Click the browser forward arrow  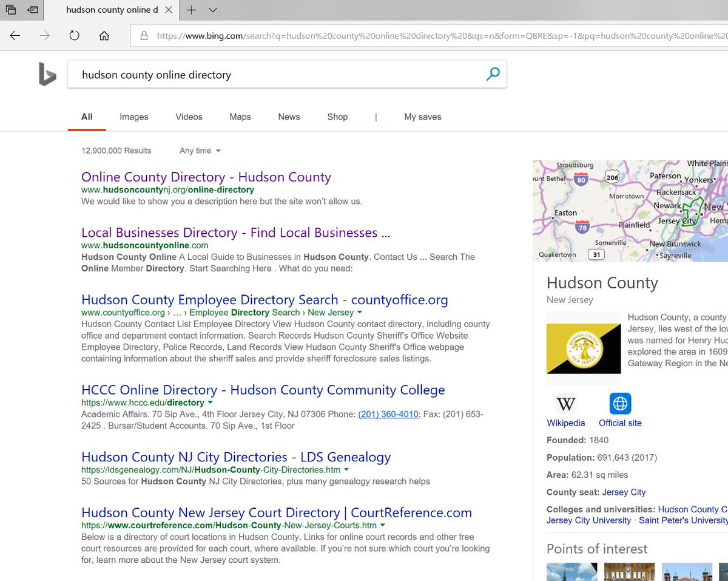pyautogui.click(x=44, y=36)
